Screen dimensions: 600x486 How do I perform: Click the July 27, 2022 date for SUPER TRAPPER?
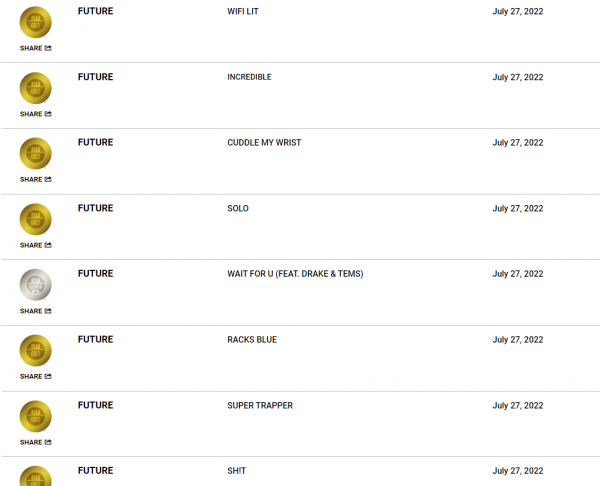coord(518,406)
